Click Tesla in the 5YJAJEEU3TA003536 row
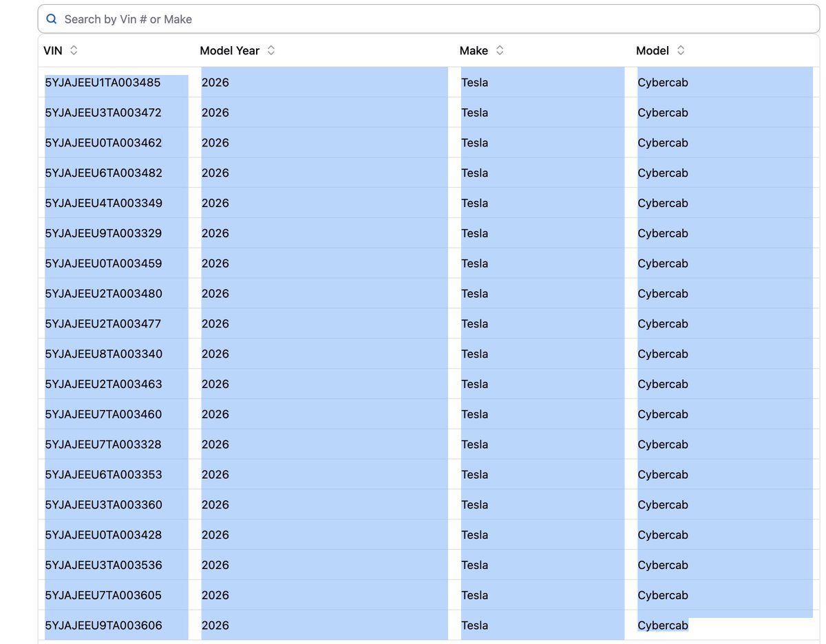The width and height of the screenshot is (826, 644). 475,566
